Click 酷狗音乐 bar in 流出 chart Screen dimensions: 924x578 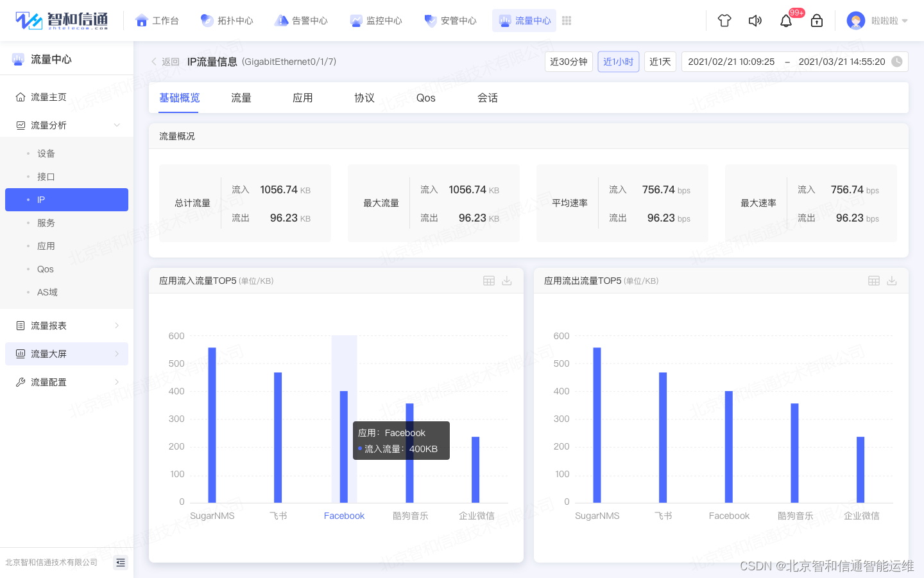(794, 453)
